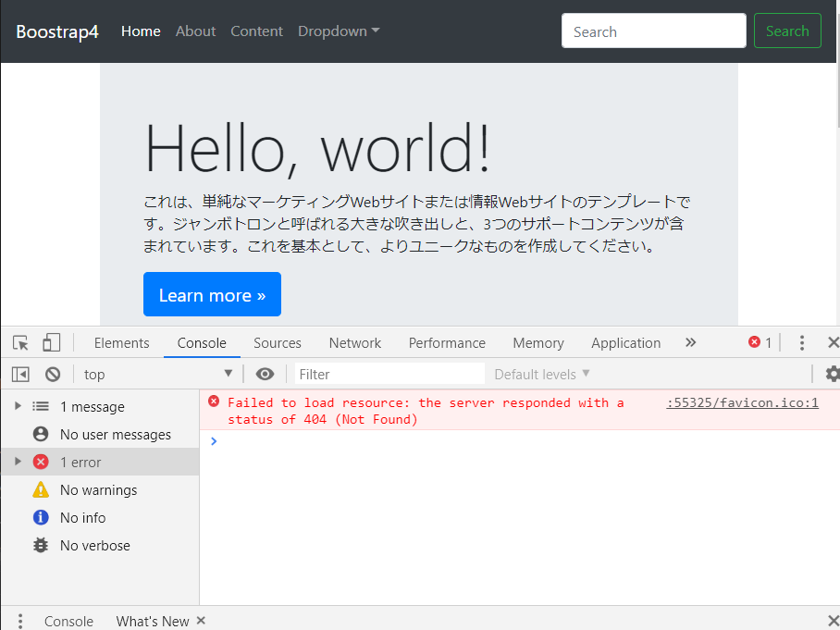This screenshot has width=840, height=630.
Task: Open the favicon.ico source link
Action: click(742, 402)
